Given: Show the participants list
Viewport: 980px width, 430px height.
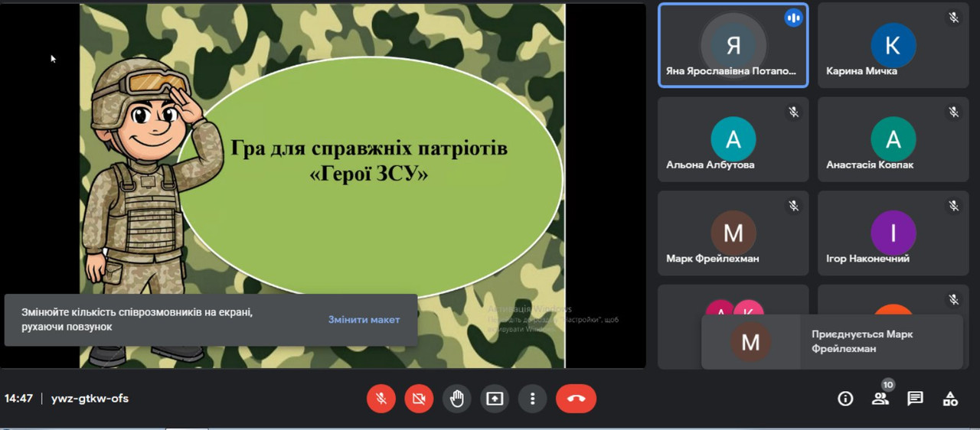Looking at the screenshot, I should pyautogui.click(x=880, y=399).
